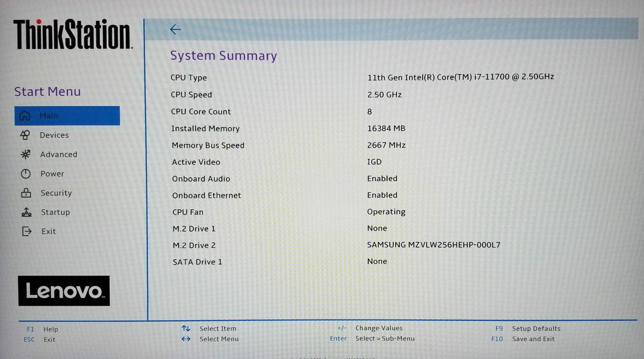The width and height of the screenshot is (644, 359).
Task: Open the Main menu item
Action: click(x=67, y=116)
